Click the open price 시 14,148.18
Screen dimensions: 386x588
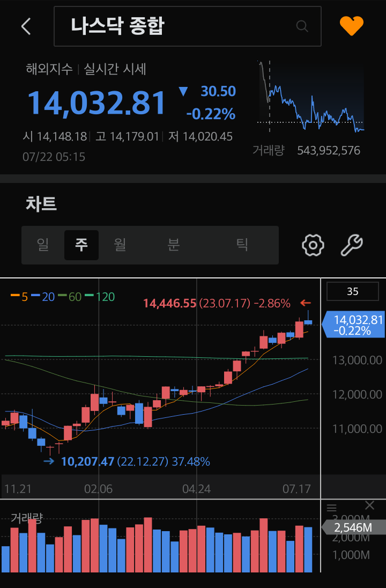click(x=55, y=136)
